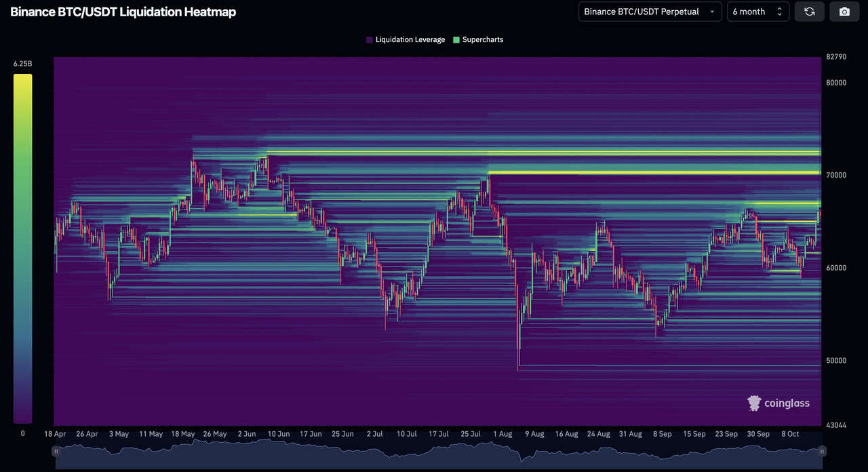Click the 2 Jun date axis label
The height and width of the screenshot is (472, 868).
pos(245,434)
